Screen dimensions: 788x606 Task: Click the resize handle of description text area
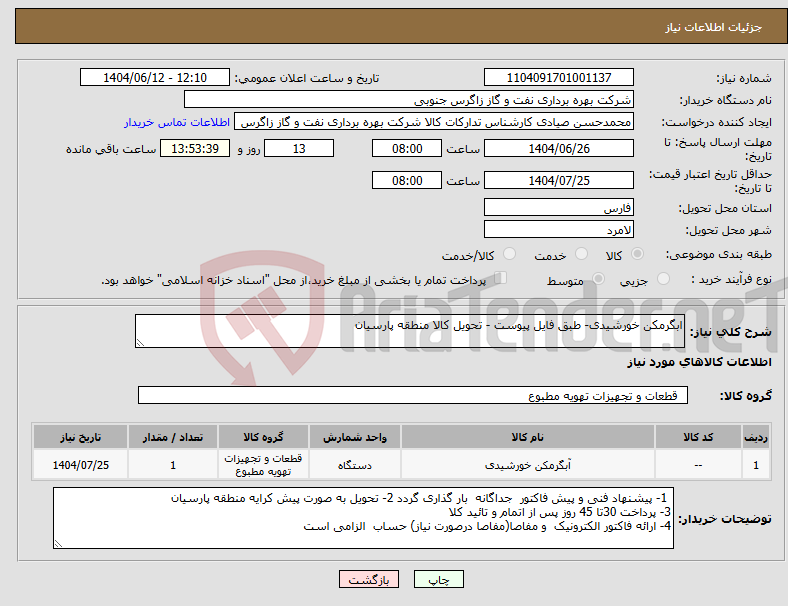tap(140, 343)
